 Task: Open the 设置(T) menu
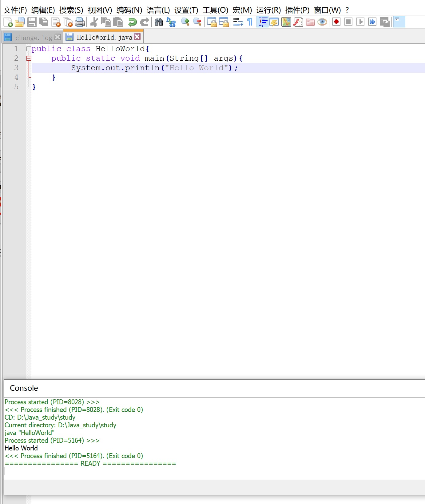point(186,10)
